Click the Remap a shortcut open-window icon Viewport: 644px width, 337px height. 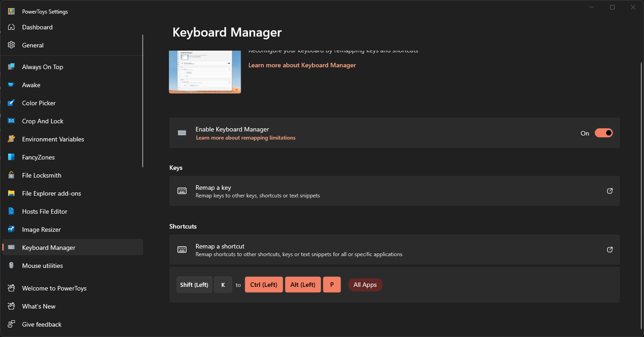(610, 250)
